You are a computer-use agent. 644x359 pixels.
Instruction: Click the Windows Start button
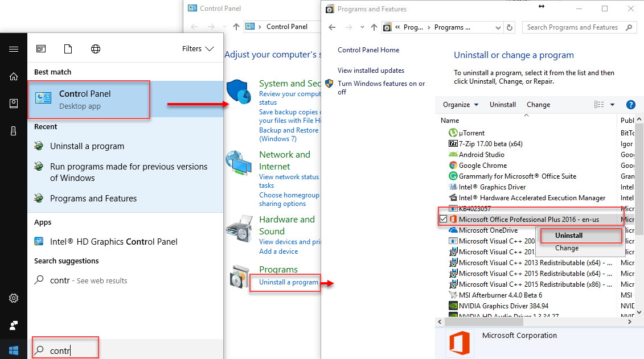[14, 350]
